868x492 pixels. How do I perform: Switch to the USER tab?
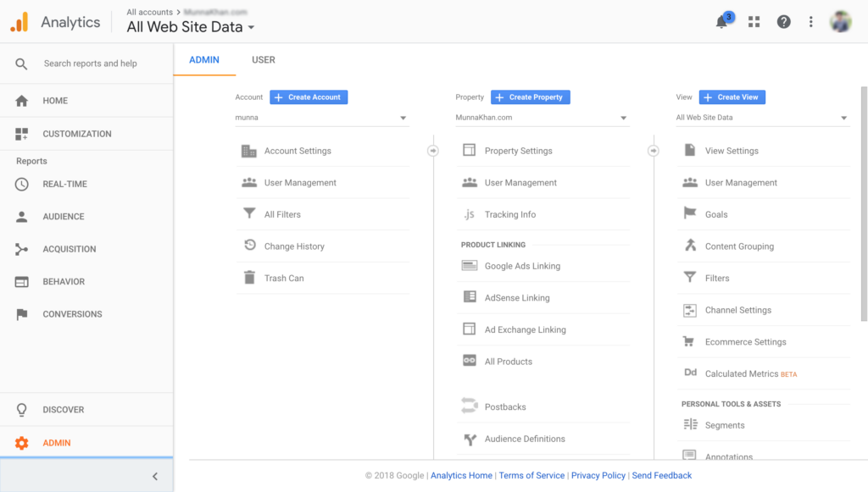[264, 60]
